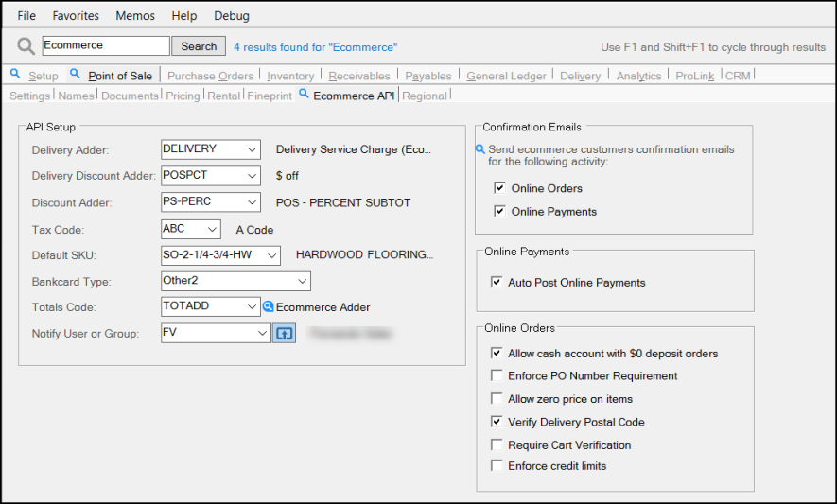Open the Default SKU dropdown list
This screenshot has width=837, height=504.
[x=271, y=255]
